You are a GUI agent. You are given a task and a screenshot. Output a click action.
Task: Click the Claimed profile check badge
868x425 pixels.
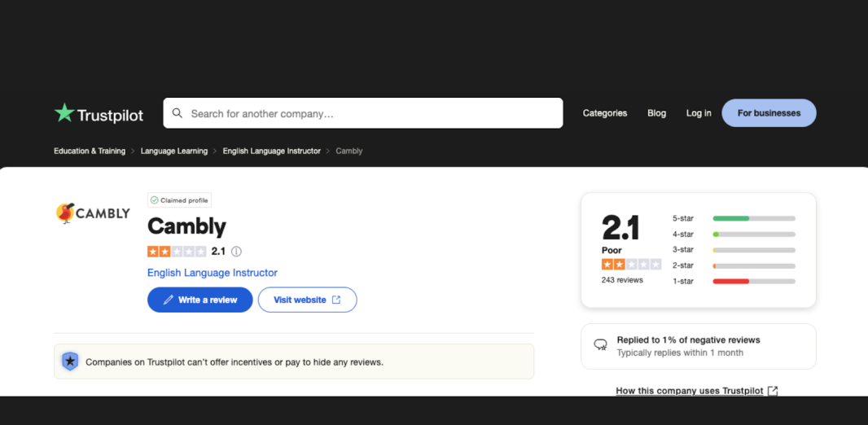coord(179,200)
